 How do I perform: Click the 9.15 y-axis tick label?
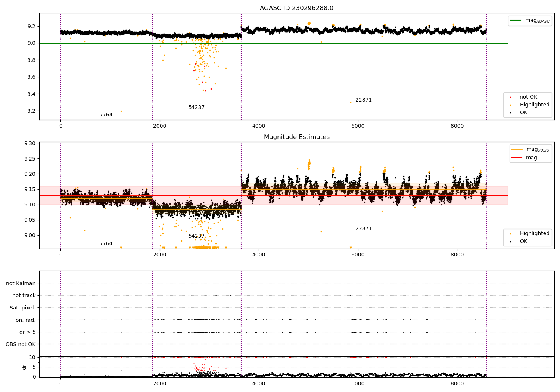click(29, 189)
